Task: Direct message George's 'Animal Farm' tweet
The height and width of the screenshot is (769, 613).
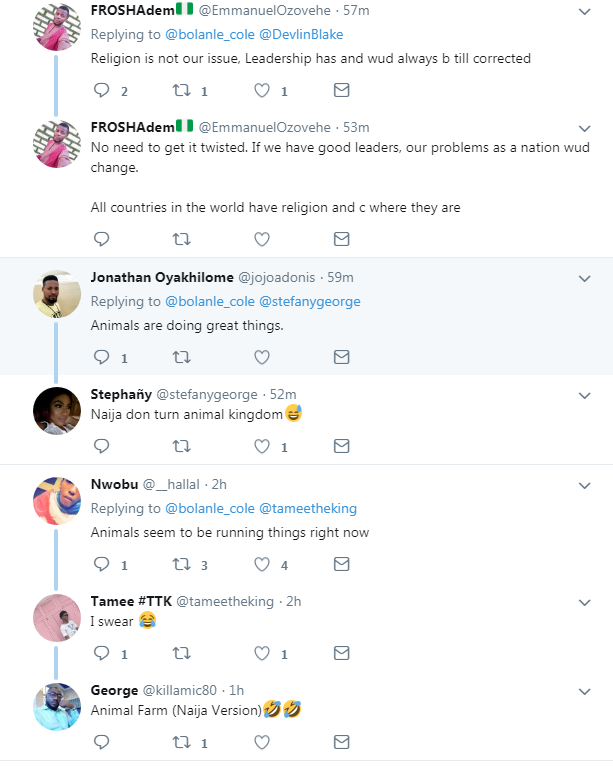Action: click(341, 743)
